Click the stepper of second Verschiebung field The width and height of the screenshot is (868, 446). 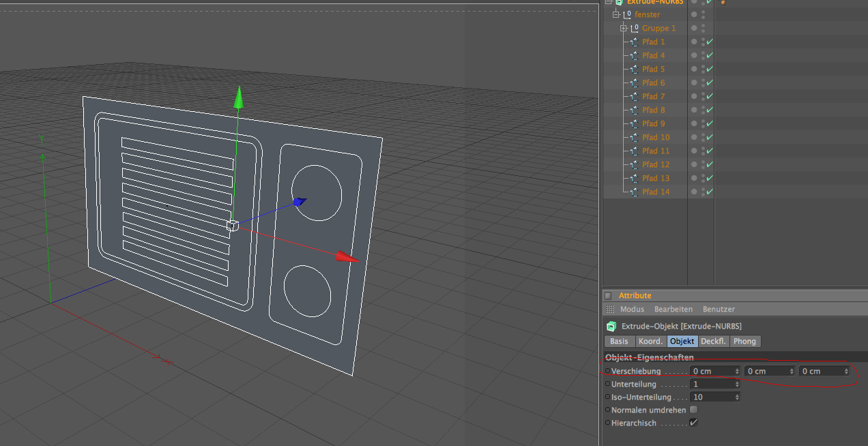(x=792, y=371)
